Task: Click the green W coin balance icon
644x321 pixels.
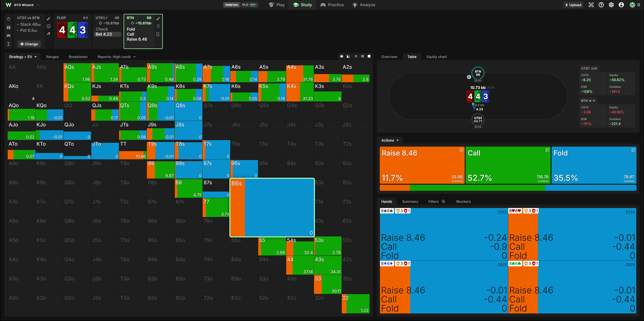Action: (632, 5)
